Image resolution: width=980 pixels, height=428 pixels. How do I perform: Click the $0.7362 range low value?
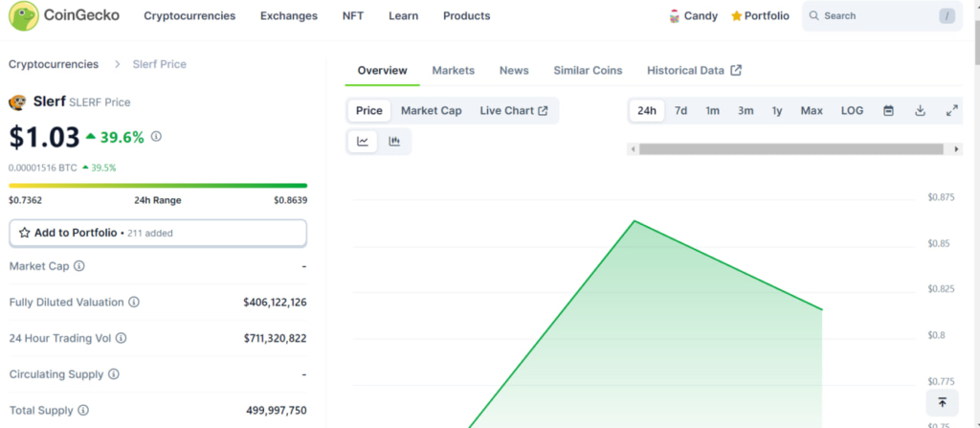25,200
